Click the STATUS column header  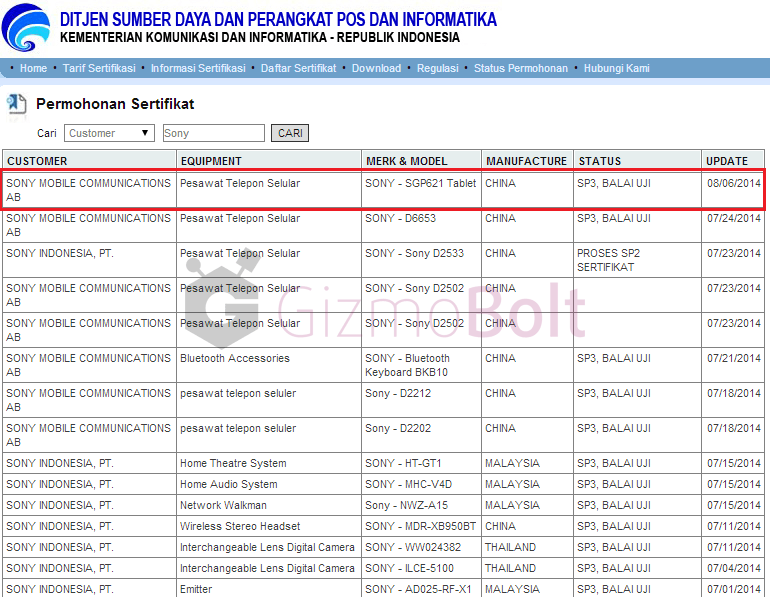[637, 161]
